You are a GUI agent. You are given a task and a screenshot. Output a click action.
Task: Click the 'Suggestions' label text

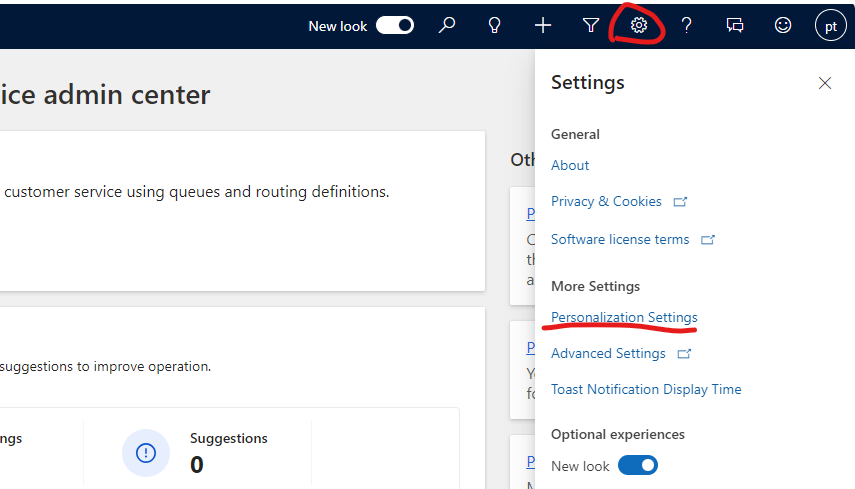click(228, 438)
